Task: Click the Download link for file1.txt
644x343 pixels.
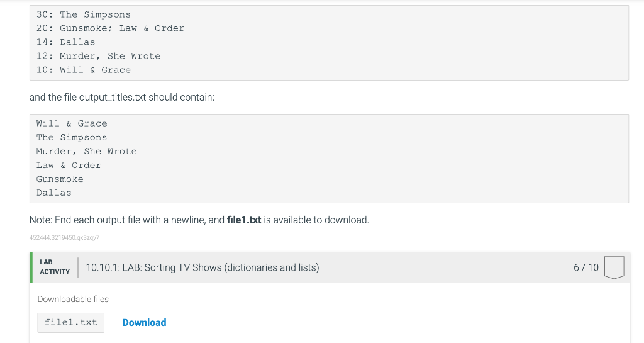Action: [144, 322]
